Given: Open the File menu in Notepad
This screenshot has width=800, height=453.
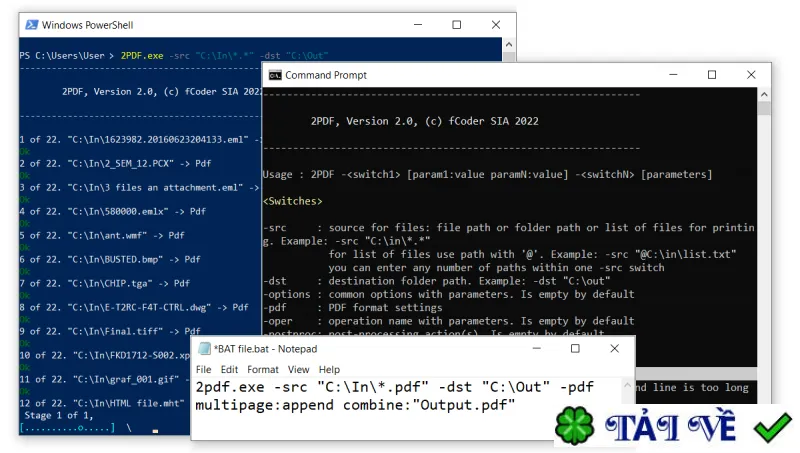Looking at the screenshot, I should [203, 369].
